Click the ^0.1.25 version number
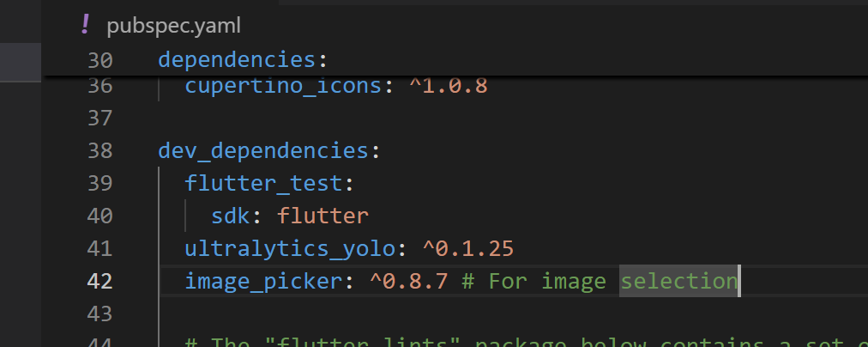868x347 pixels. coord(467,248)
